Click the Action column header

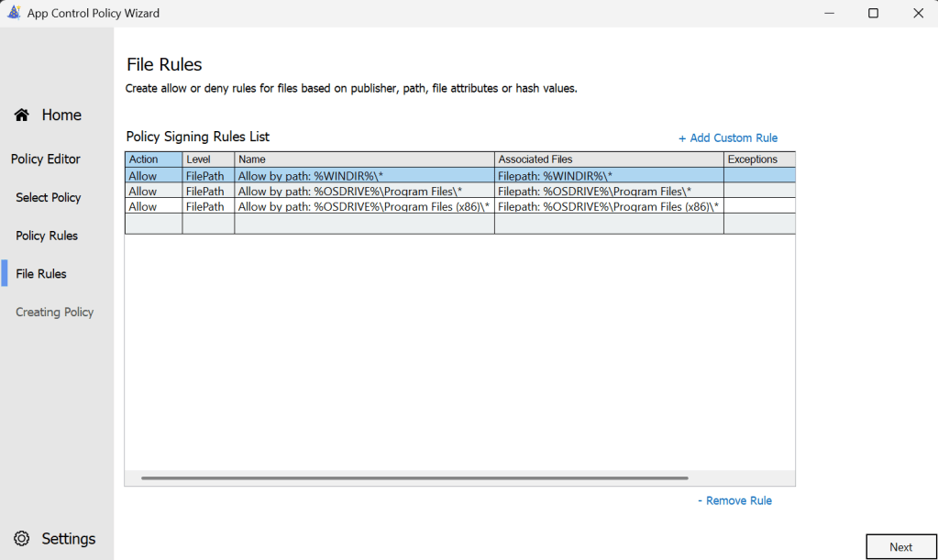pos(144,159)
